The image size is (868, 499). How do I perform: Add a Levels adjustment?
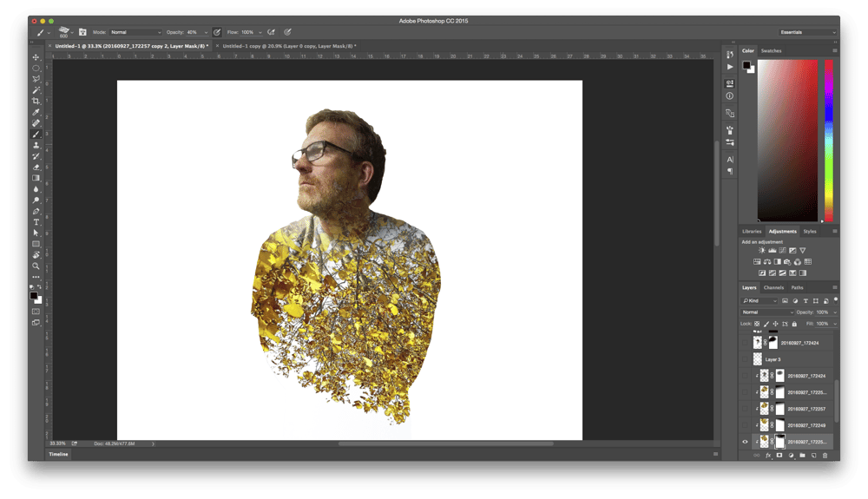point(773,251)
